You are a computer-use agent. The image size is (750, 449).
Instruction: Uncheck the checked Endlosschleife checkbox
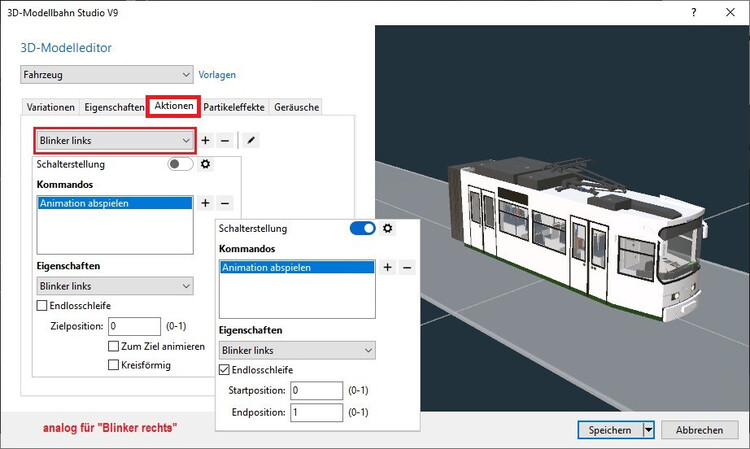tap(224, 370)
